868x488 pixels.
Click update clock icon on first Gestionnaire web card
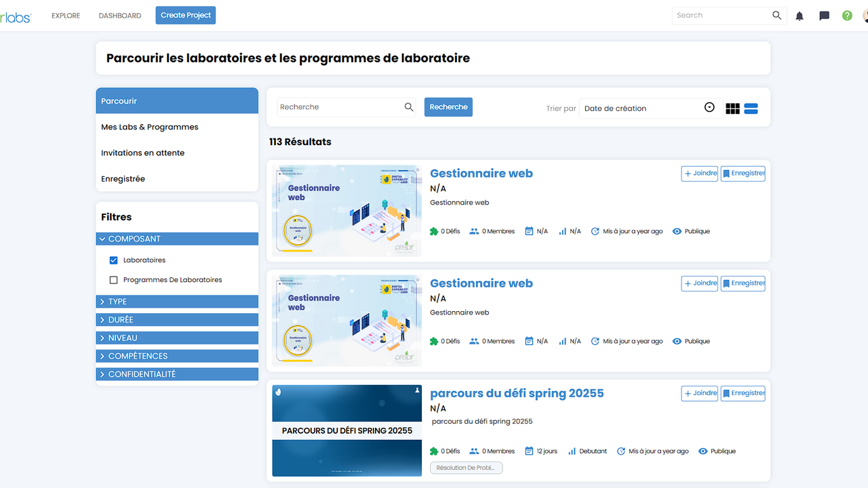pyautogui.click(x=595, y=231)
